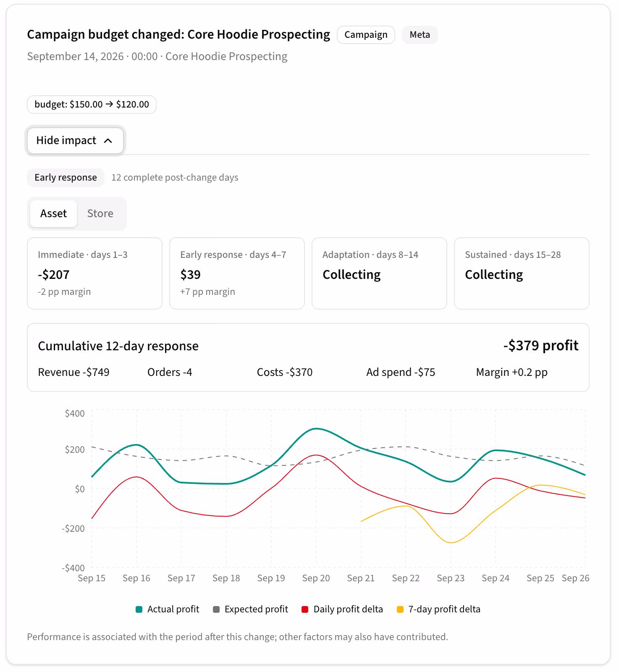Viewport: 619px width, 672px height.
Task: Select the Sustained days 15–28 card
Action: tap(522, 273)
